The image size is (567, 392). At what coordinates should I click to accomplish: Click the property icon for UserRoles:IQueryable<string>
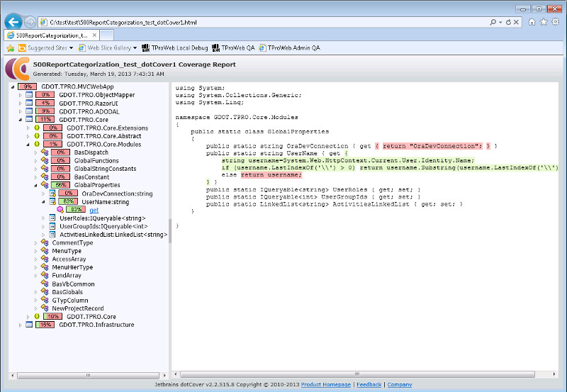pos(52,218)
